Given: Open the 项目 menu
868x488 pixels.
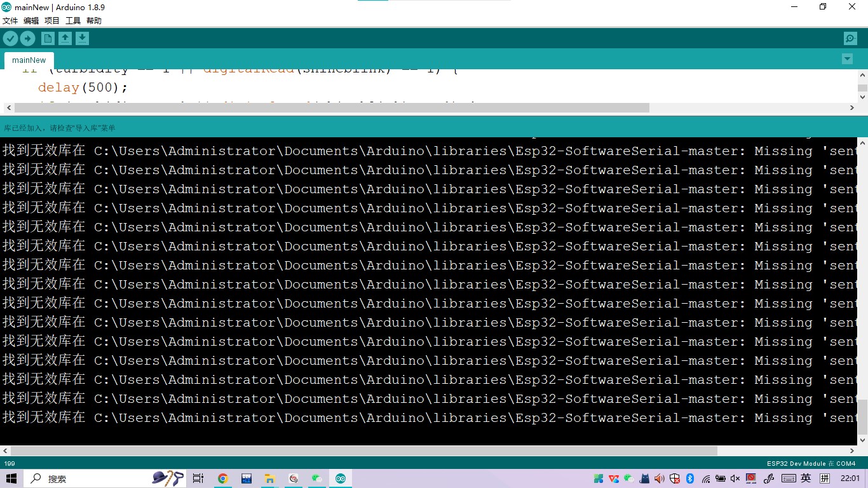Looking at the screenshot, I should coord(52,20).
